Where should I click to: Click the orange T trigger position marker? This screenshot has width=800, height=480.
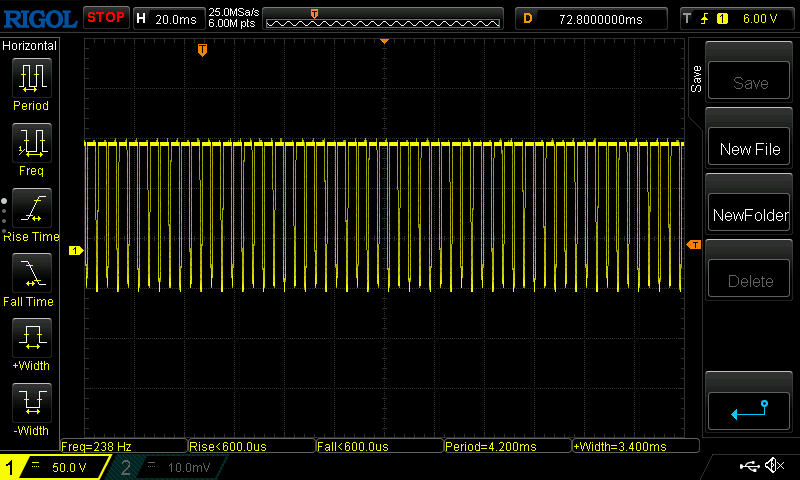pos(203,50)
